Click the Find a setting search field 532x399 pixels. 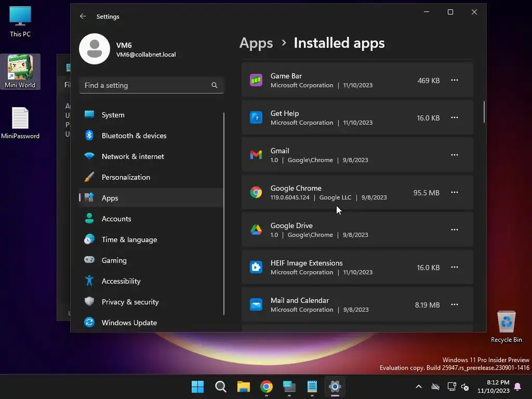(x=151, y=85)
